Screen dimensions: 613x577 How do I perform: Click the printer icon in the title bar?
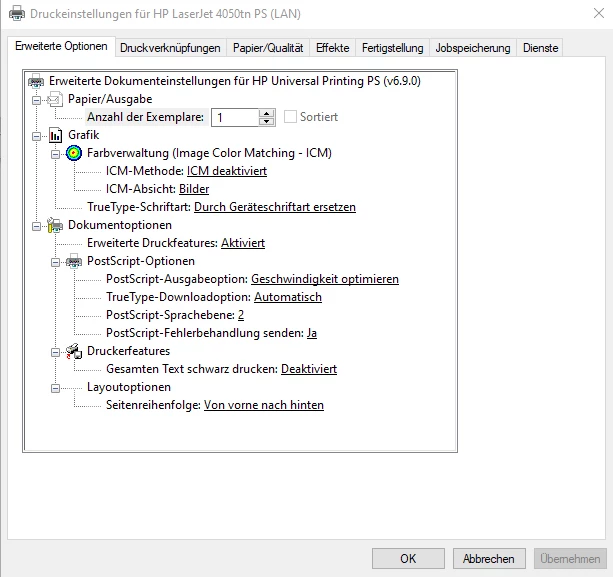point(17,13)
